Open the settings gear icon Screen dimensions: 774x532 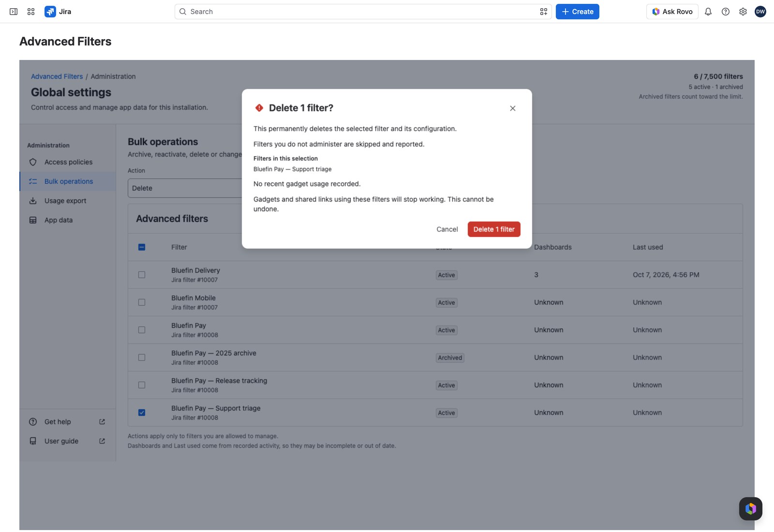[x=743, y=12]
